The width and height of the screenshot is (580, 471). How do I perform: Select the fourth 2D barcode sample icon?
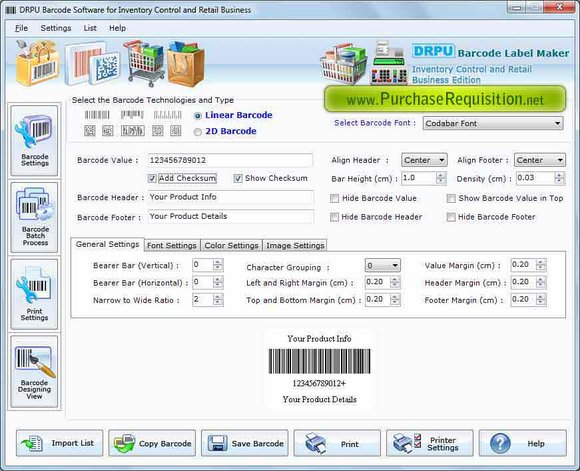pos(158,131)
